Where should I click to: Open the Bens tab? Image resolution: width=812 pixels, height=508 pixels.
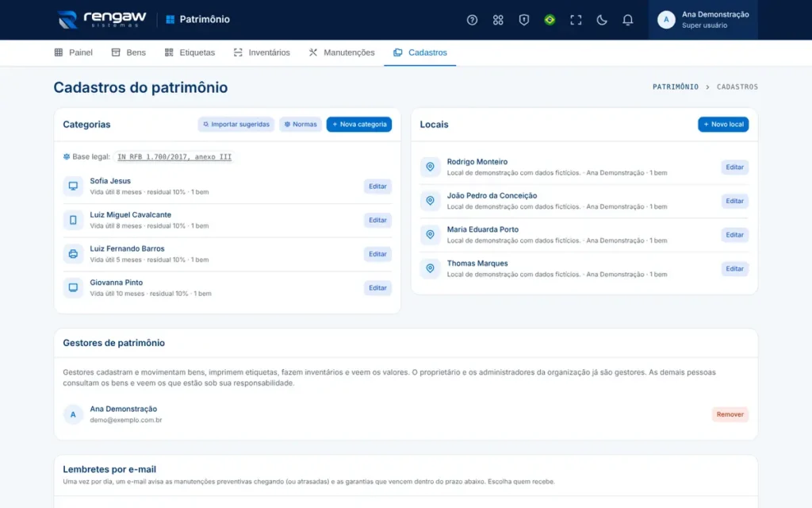[x=128, y=52]
